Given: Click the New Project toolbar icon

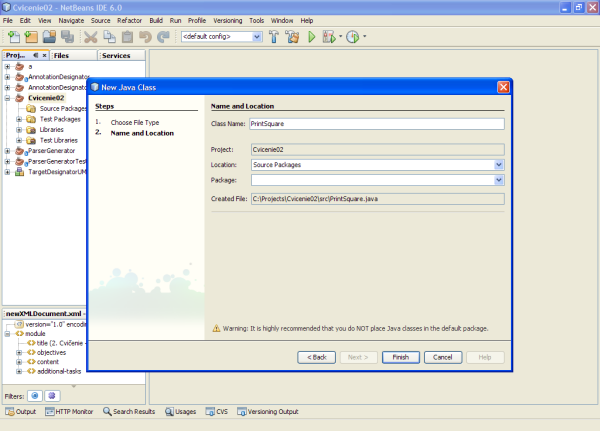Looking at the screenshot, I should click(x=31, y=37).
